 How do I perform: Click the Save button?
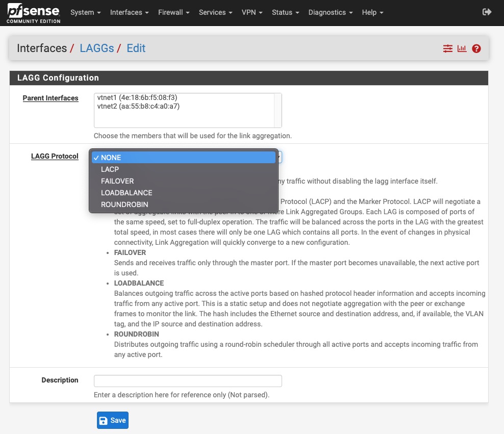click(x=113, y=420)
